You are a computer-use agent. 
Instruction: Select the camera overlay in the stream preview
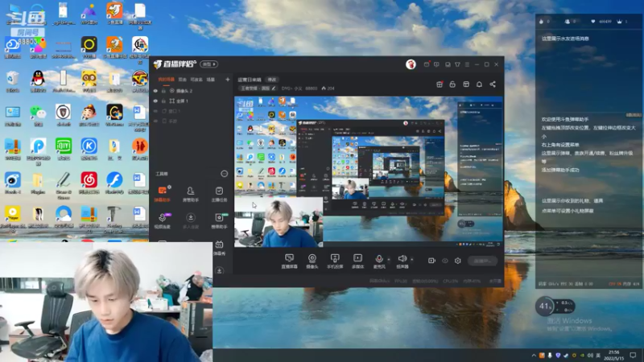[x=279, y=222]
